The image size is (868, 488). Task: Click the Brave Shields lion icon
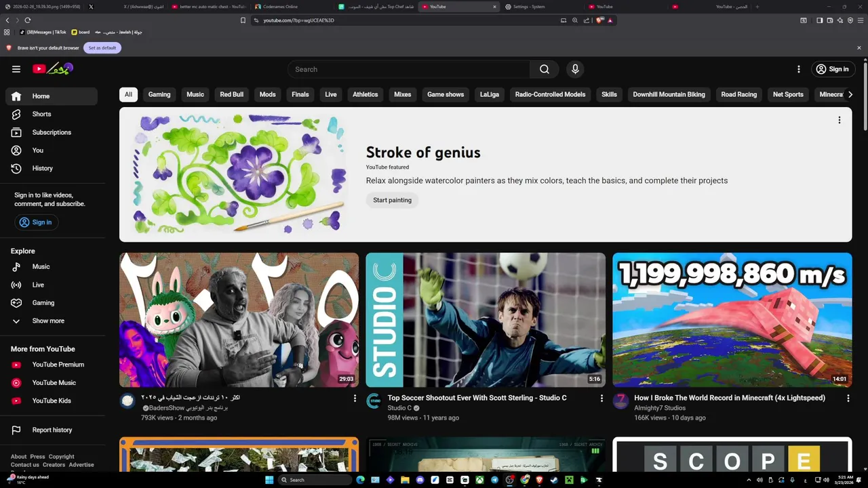pyautogui.click(x=599, y=20)
